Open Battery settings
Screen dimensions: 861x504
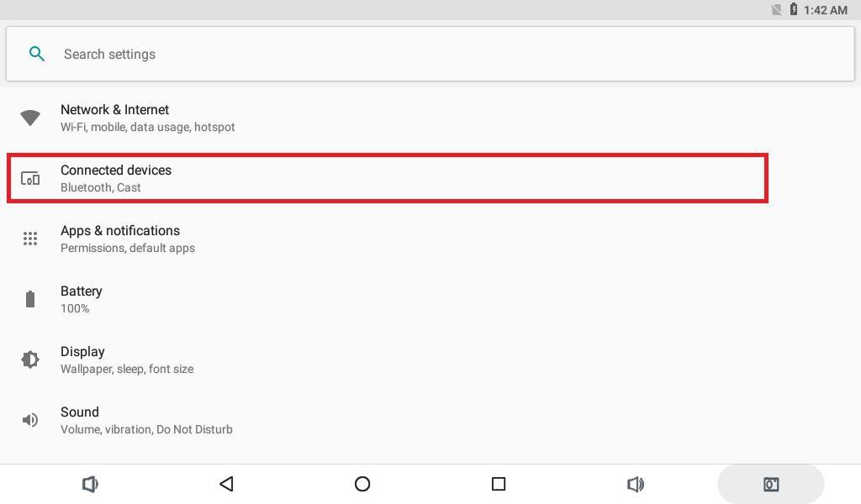430,299
